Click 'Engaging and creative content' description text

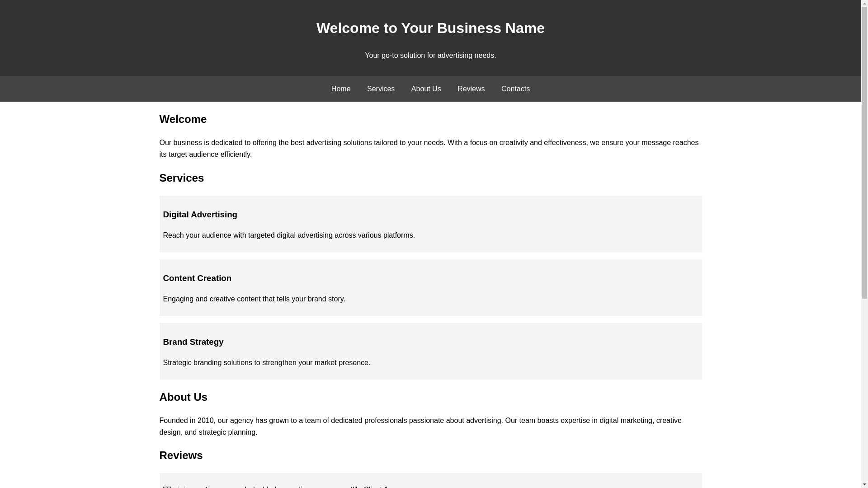pyautogui.click(x=254, y=299)
